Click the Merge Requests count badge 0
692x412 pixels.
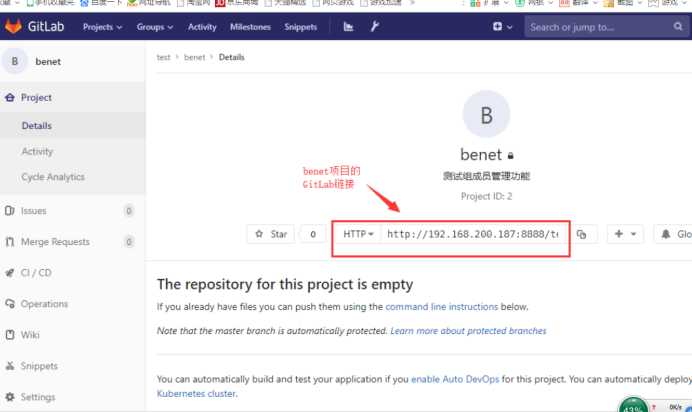coord(129,242)
